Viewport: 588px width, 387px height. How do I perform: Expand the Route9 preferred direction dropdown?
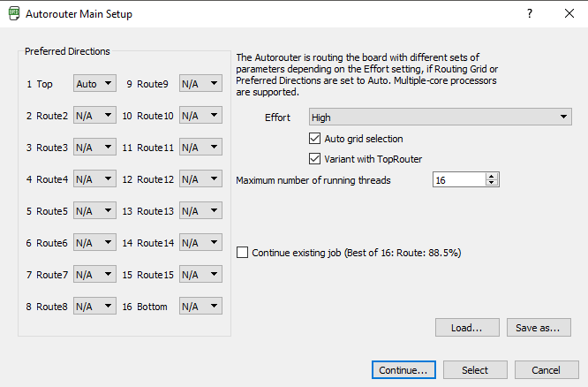click(200, 83)
